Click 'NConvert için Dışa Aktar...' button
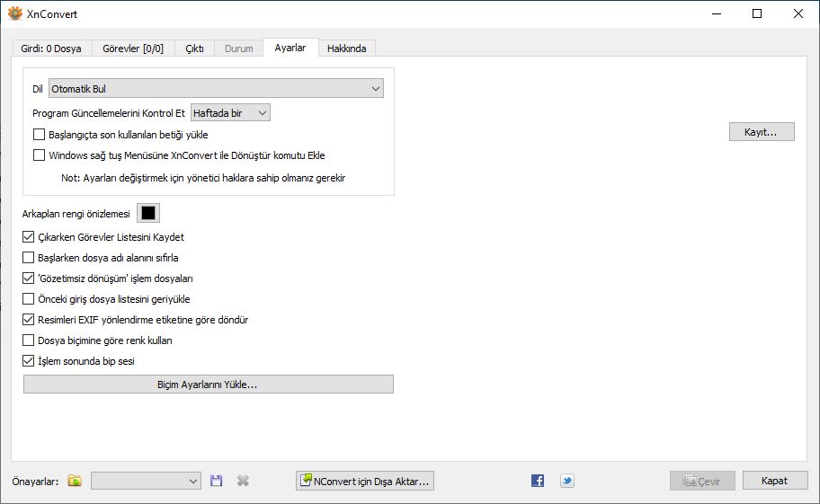The width and height of the screenshot is (820, 504). (x=364, y=481)
